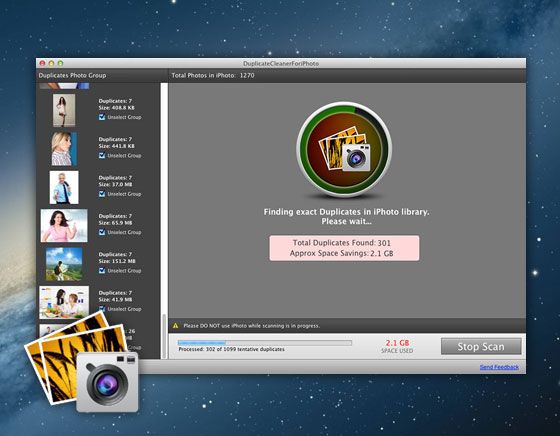
Task: Click the Size: 151.2 MB text
Action: point(117,261)
